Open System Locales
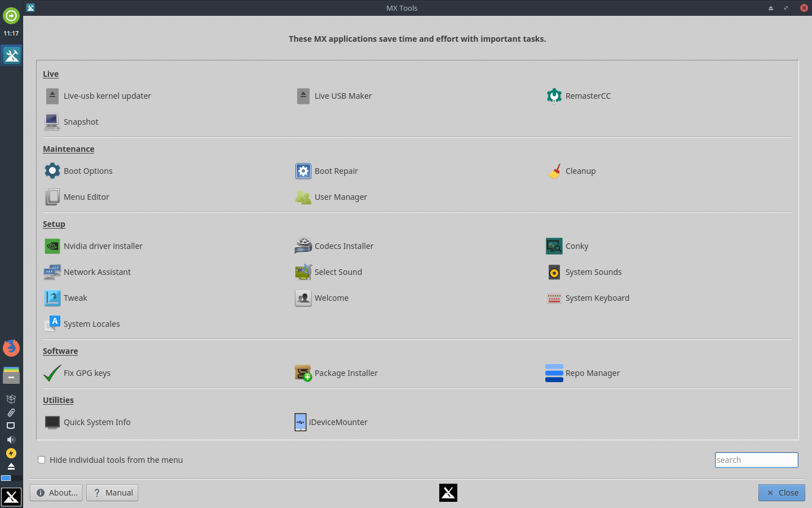812x508 pixels. (82, 324)
